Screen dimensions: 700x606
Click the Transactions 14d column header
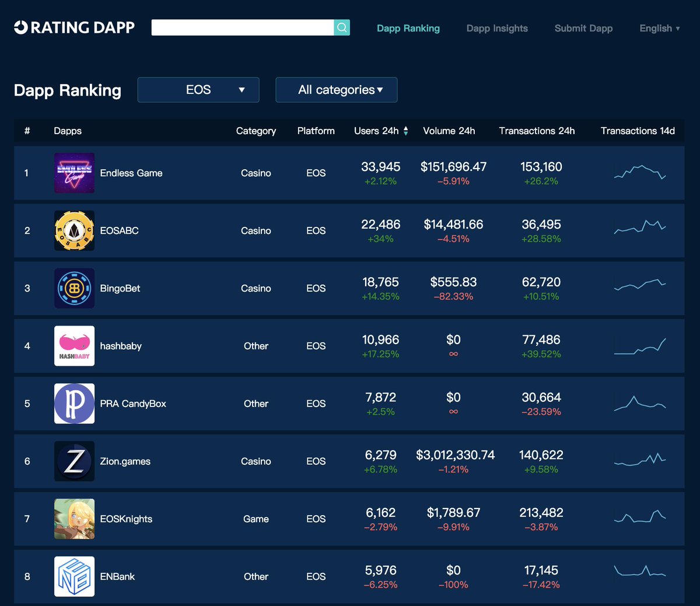click(x=638, y=131)
